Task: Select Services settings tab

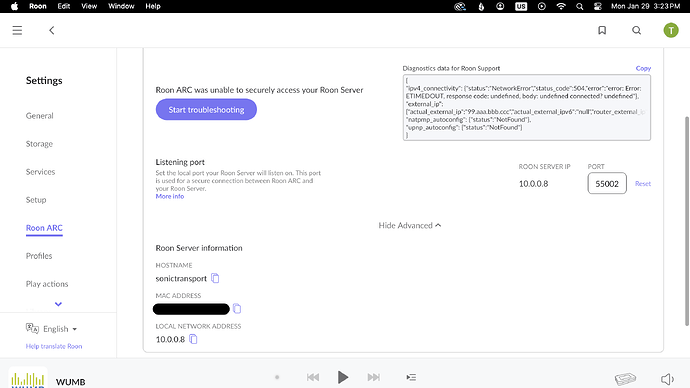Action: point(40,172)
